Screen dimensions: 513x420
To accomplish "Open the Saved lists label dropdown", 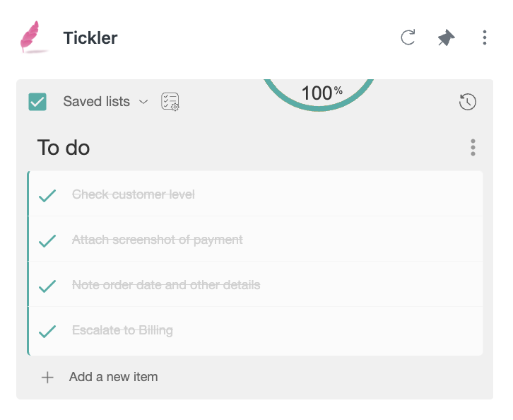I will pos(97,102).
